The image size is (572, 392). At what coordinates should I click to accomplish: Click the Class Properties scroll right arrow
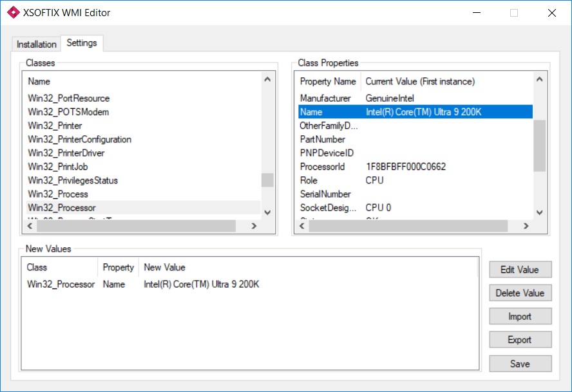pyautogui.click(x=526, y=226)
